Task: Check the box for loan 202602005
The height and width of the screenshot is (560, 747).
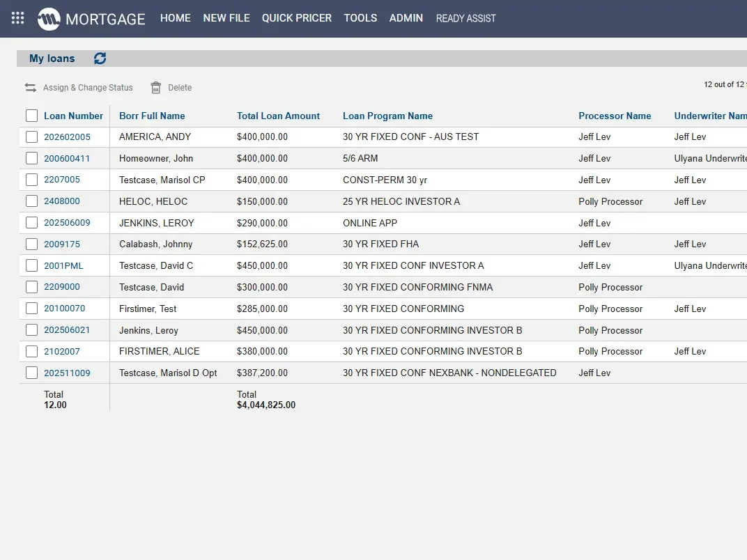Action: (31, 137)
